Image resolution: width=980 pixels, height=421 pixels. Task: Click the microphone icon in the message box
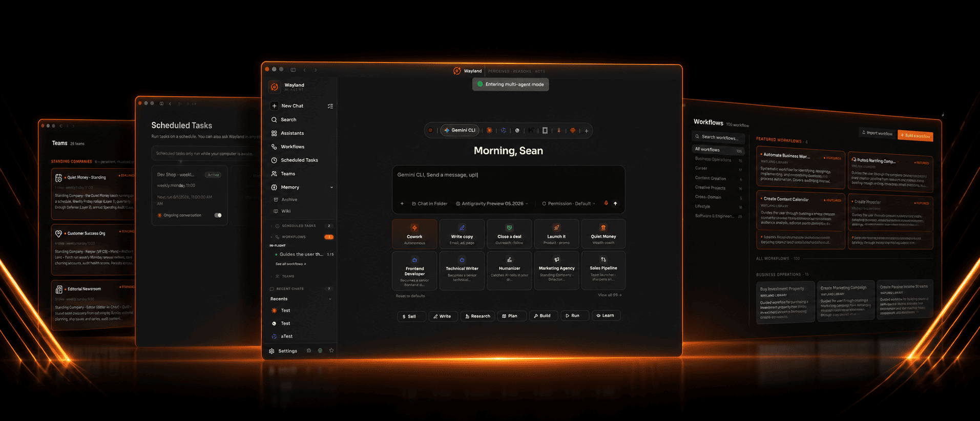coord(606,203)
